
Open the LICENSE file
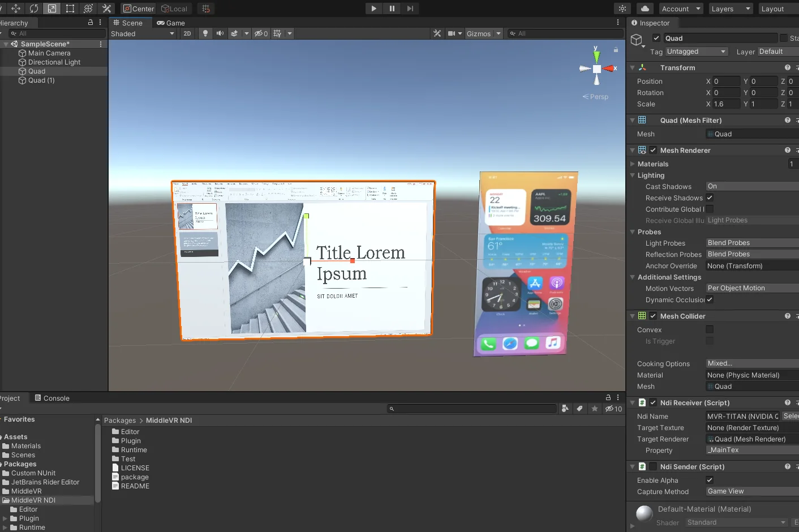click(131, 468)
